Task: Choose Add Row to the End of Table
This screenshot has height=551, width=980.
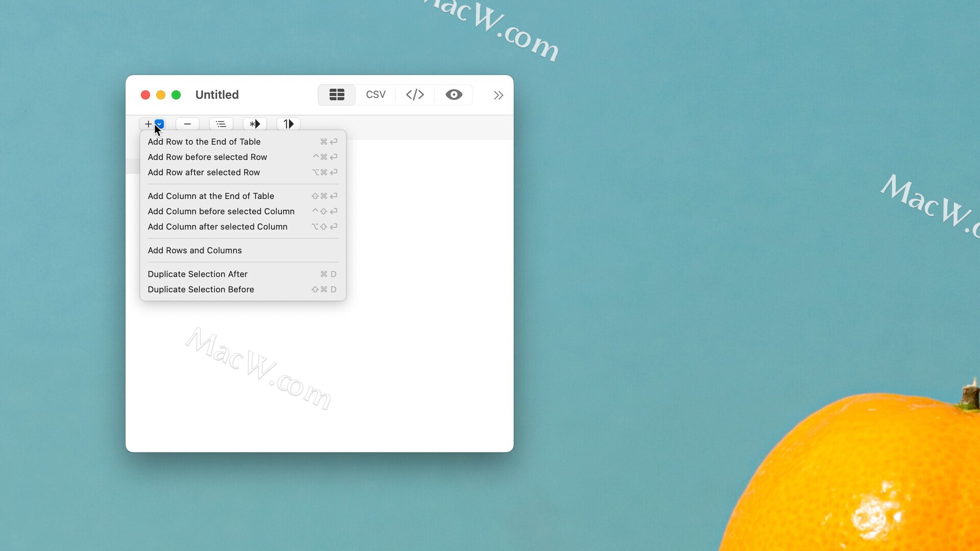Action: pos(243,142)
